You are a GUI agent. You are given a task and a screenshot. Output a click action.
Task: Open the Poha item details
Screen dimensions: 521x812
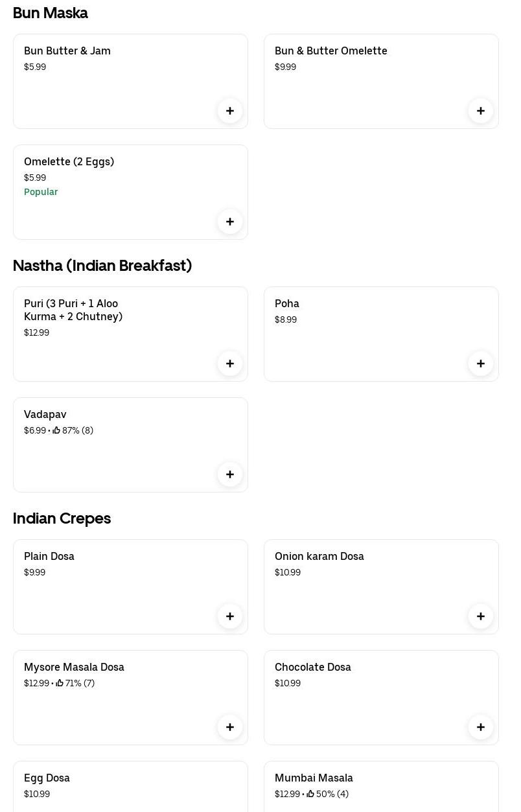point(287,304)
